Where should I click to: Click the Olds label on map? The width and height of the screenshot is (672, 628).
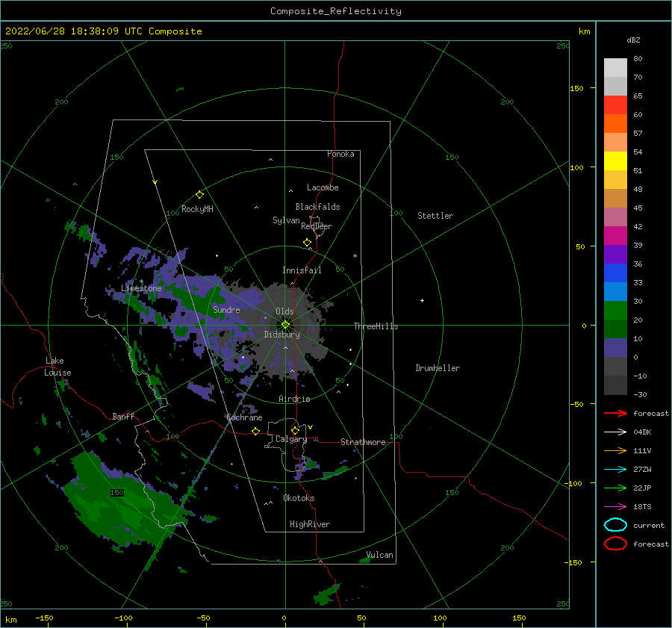pos(284,311)
